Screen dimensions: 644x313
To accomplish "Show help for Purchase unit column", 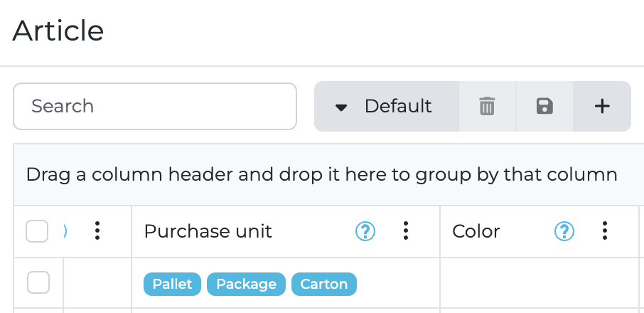I will [x=365, y=231].
